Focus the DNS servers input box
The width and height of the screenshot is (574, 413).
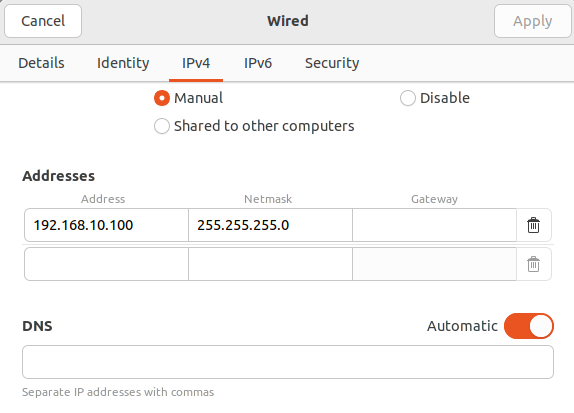[x=288, y=362]
